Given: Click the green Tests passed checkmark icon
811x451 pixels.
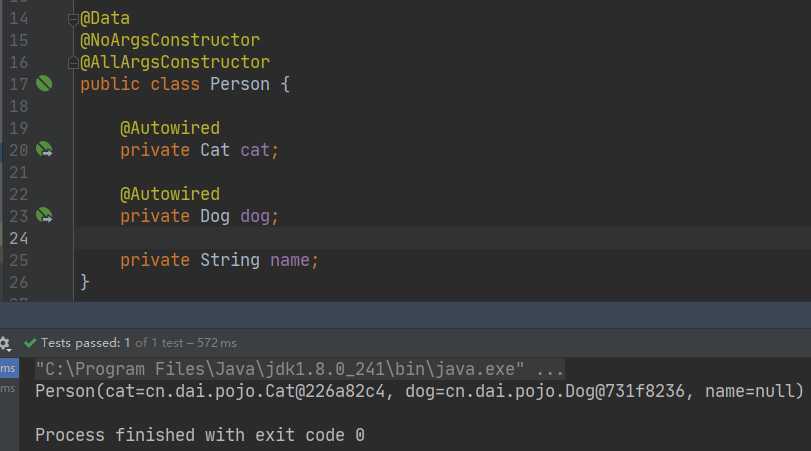Looking at the screenshot, I should pos(31,342).
